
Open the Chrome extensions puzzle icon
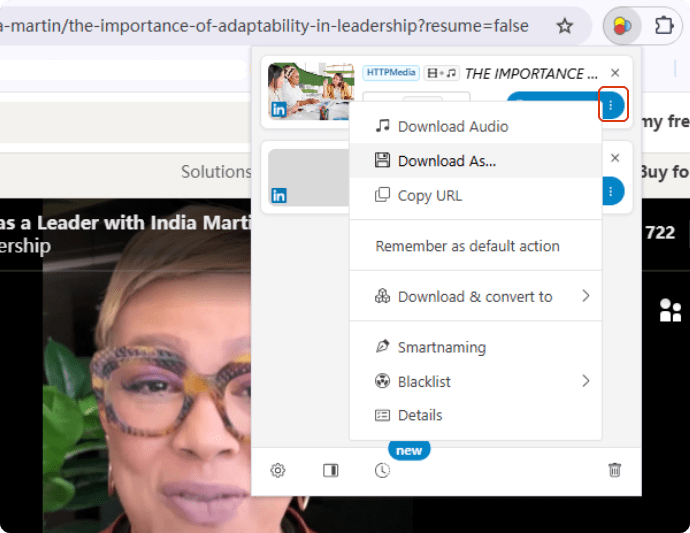click(664, 26)
